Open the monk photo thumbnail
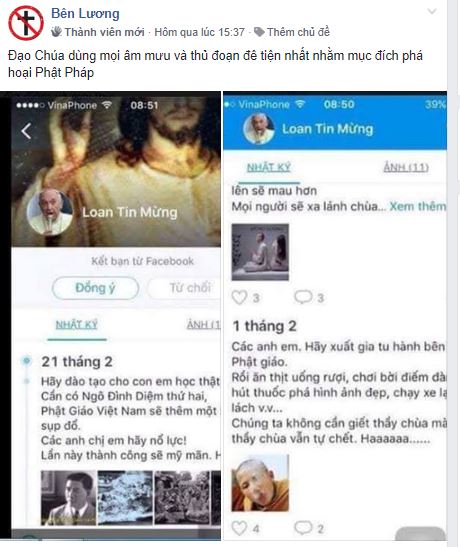 pos(260,483)
